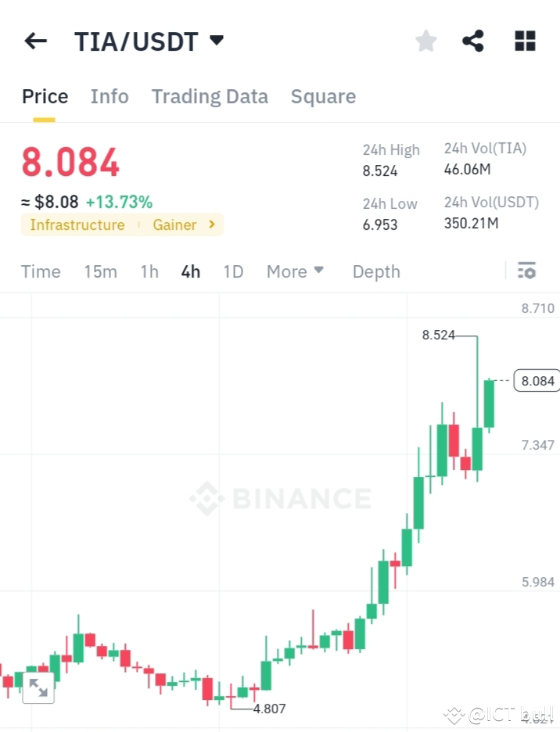Open the share options icon
Viewport: 560px width, 732px height.
[x=472, y=41]
